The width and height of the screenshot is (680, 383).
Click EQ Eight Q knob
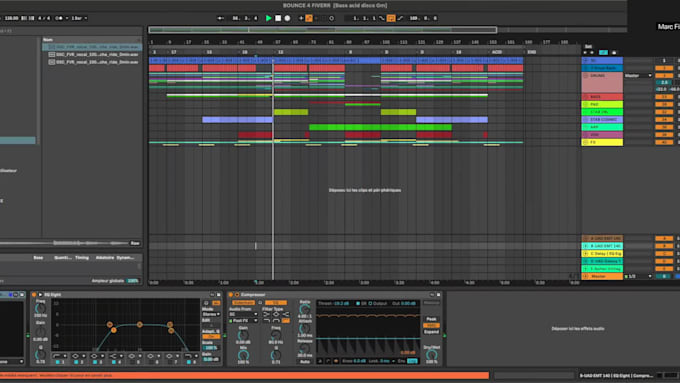pyautogui.click(x=40, y=355)
